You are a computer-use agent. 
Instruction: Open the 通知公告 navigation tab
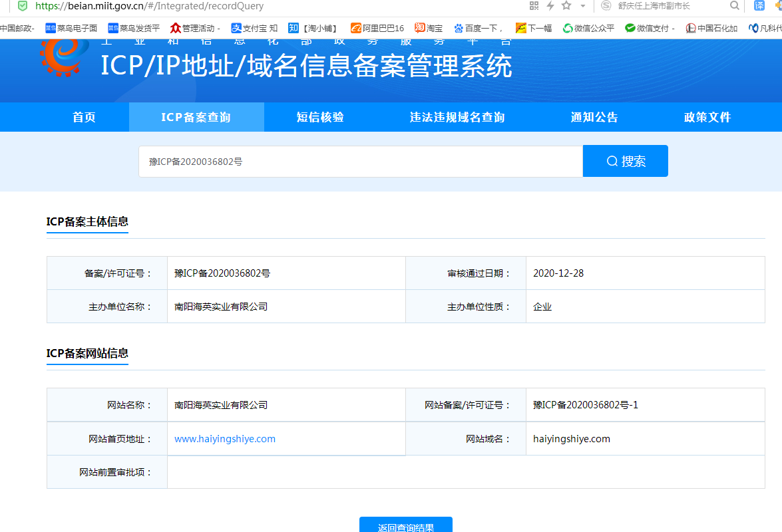pos(594,117)
